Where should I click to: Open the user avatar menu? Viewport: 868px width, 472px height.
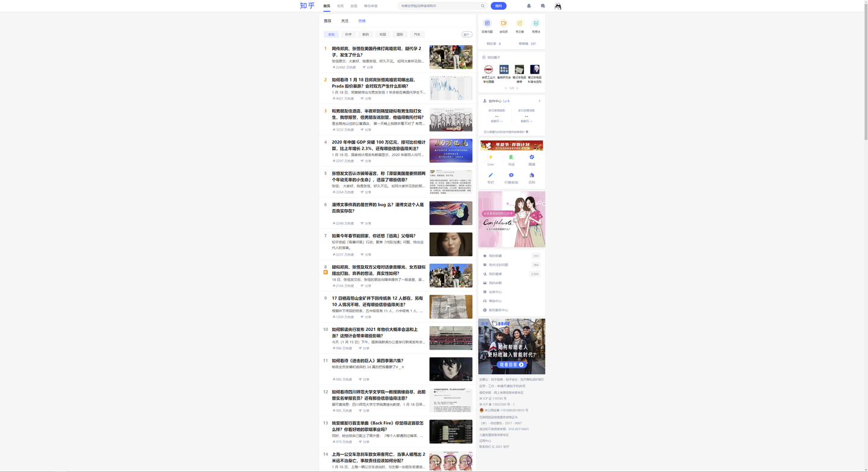click(558, 6)
